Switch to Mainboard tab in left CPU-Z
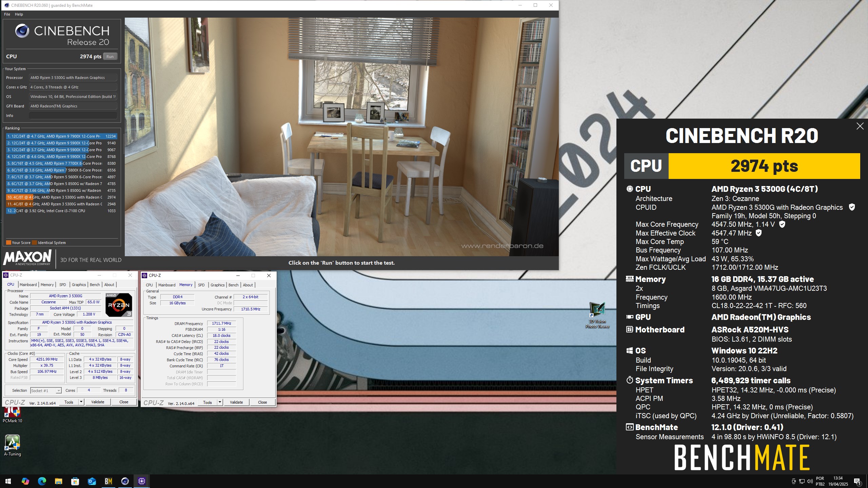This screenshot has width=868, height=488. coord(28,285)
